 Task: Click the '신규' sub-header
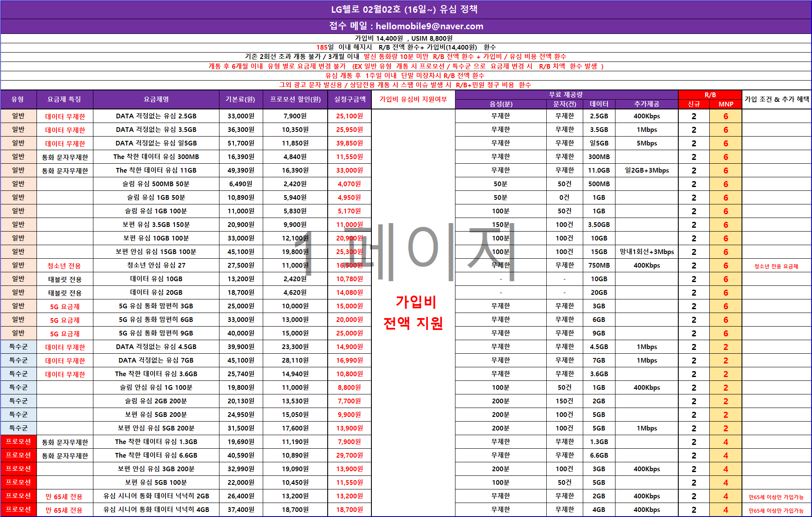[x=694, y=104]
